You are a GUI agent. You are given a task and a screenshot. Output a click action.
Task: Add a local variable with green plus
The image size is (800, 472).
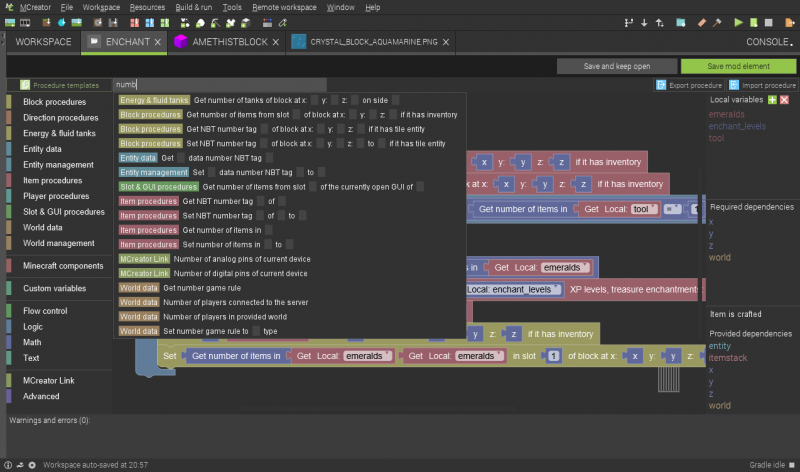click(772, 100)
